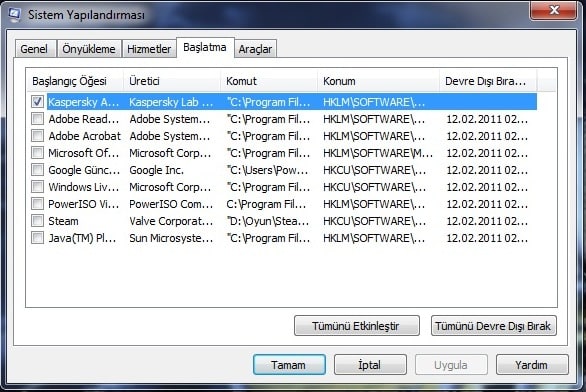Open the Önyükleme tab
Image resolution: width=586 pixels, height=392 pixels.
[x=89, y=49]
